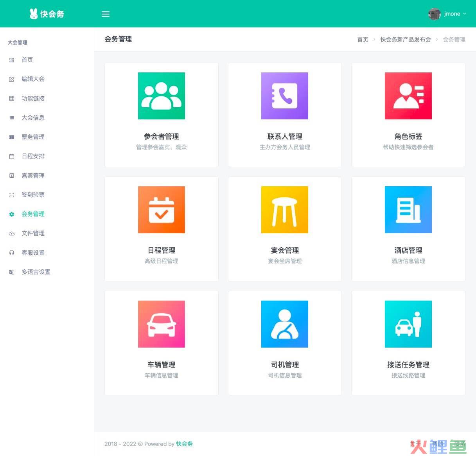Select 会务管理 in the sidebar
This screenshot has width=476, height=456.
coord(33,214)
